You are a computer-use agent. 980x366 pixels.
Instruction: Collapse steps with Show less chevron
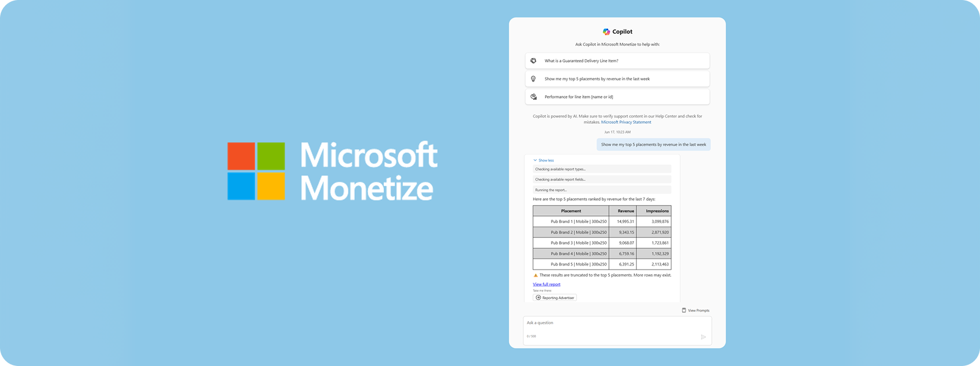pos(543,160)
